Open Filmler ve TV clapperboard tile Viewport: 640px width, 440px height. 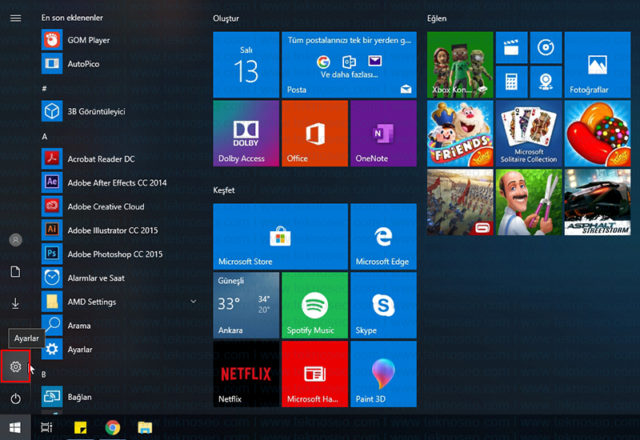[511, 48]
